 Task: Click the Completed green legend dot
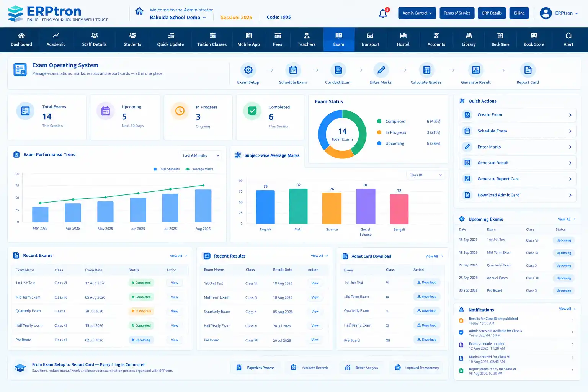pyautogui.click(x=379, y=121)
